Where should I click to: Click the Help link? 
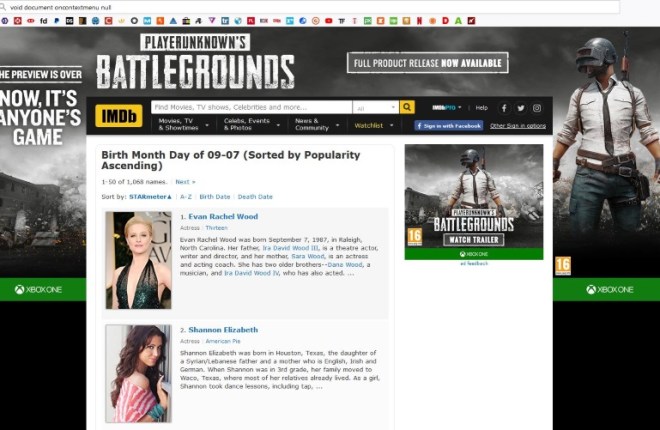(x=482, y=108)
